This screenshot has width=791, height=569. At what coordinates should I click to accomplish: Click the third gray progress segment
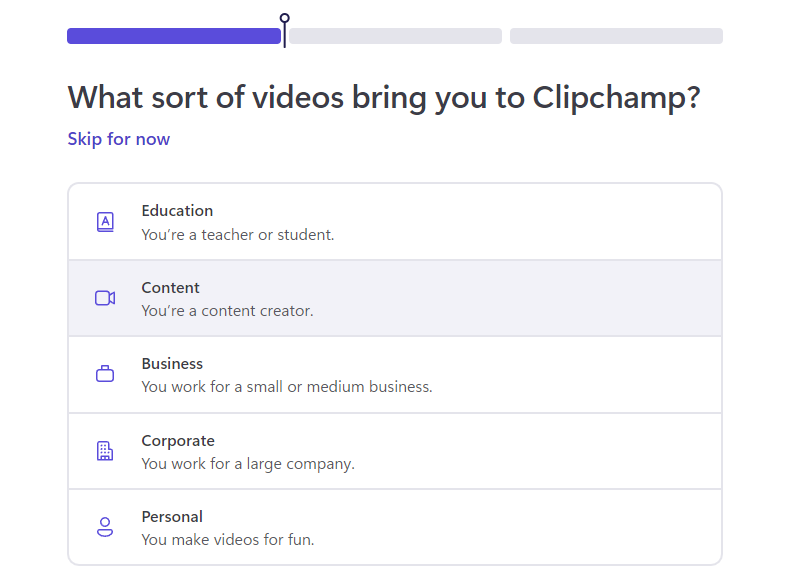click(x=616, y=36)
